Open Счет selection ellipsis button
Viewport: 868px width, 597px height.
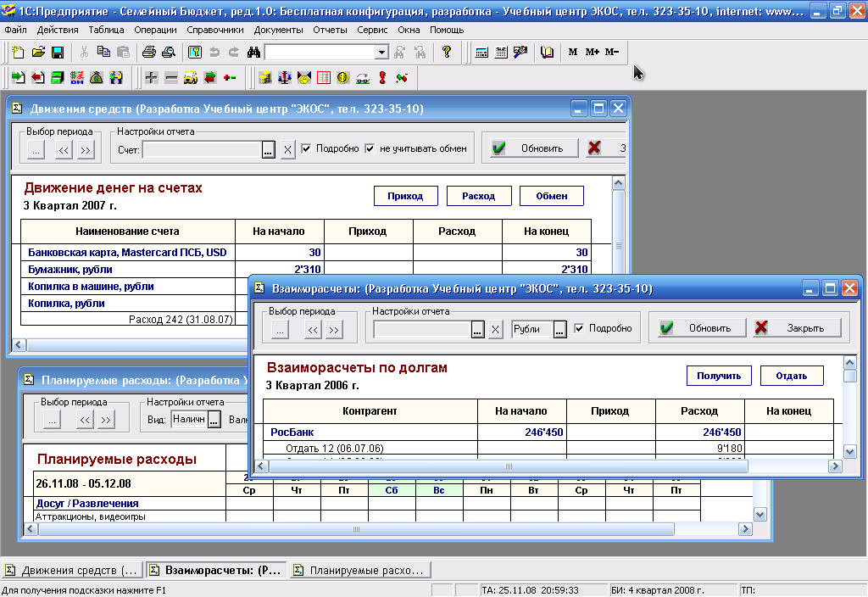point(269,149)
